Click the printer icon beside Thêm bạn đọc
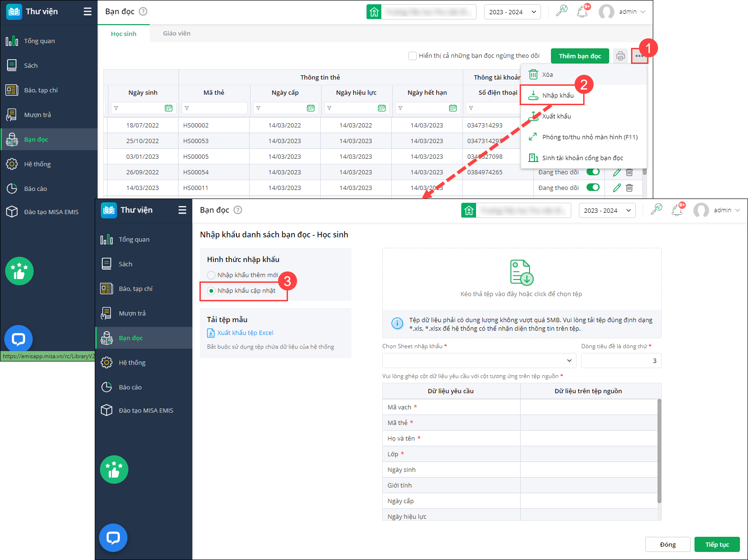Image resolution: width=748 pixels, height=560 pixels. pyautogui.click(x=620, y=56)
